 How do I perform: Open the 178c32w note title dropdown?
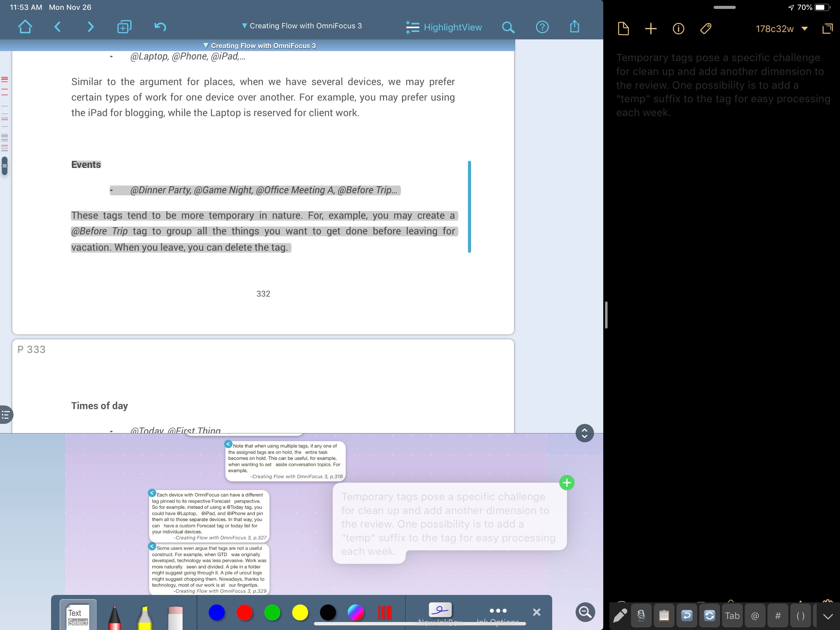(781, 29)
